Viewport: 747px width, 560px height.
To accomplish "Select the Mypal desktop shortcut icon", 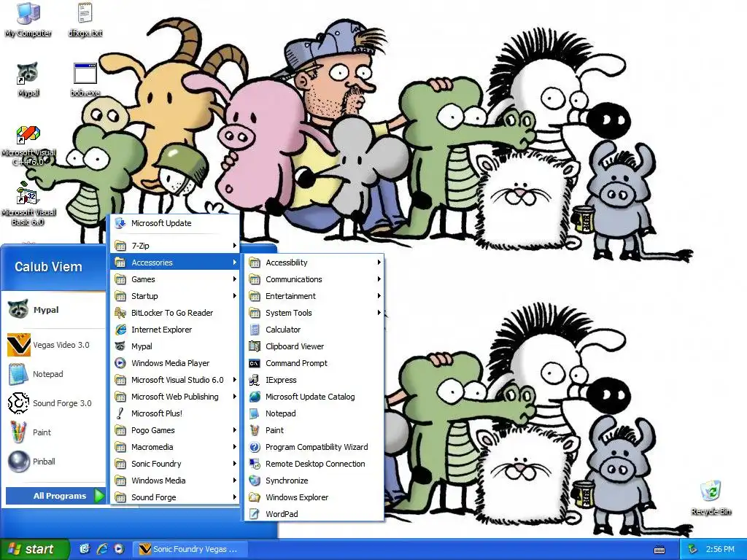I will [28, 79].
